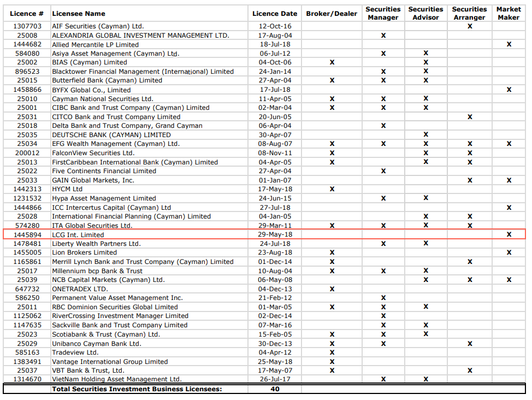Select the Securities Manager column header
532x400 pixels.
click(x=383, y=14)
